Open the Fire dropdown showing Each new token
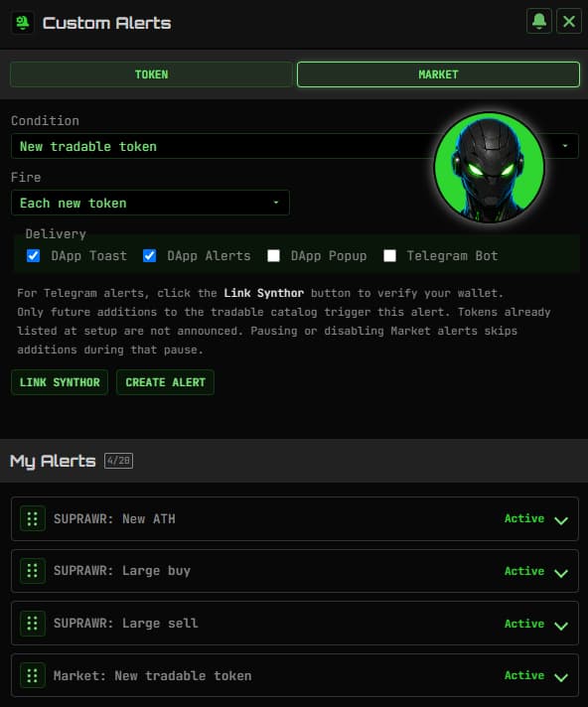 point(150,203)
